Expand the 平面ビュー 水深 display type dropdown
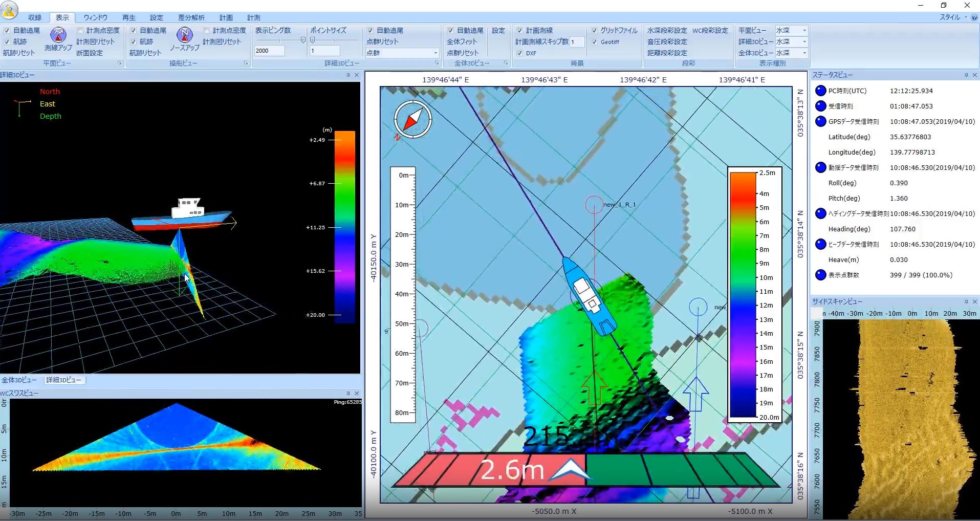The image size is (980, 521). [x=804, y=31]
